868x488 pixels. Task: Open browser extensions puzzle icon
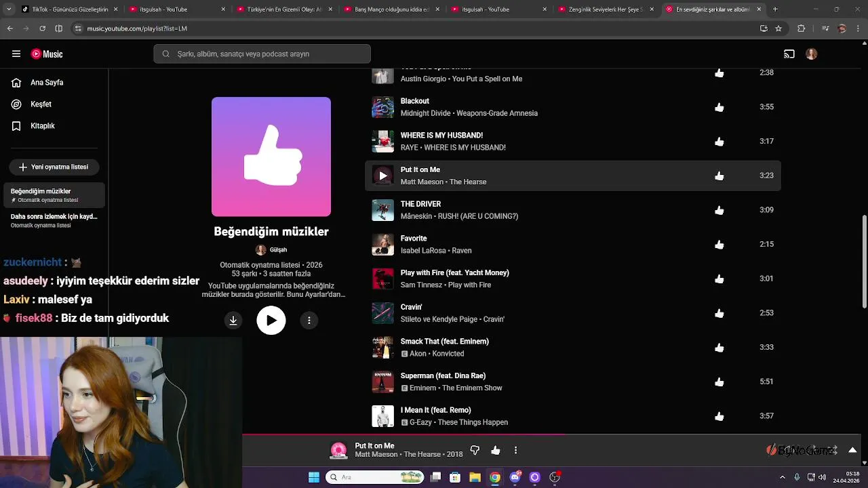[x=801, y=28]
